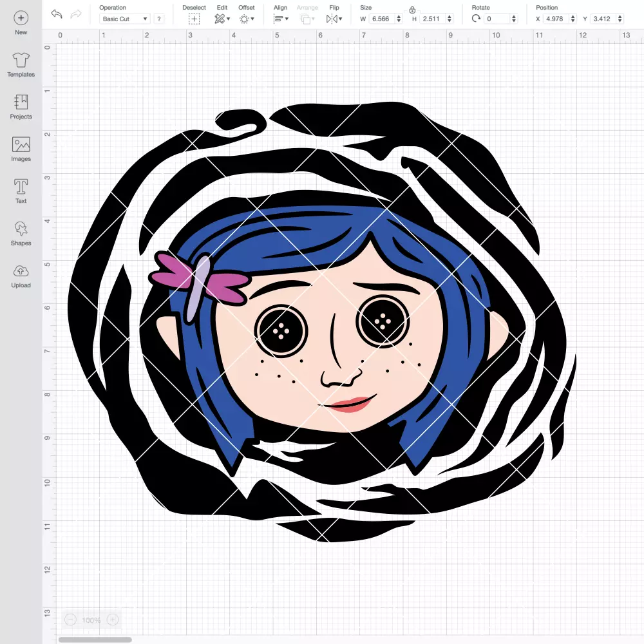Screen dimensions: 644x644
Task: Click the New project plus icon
Action: click(x=21, y=18)
